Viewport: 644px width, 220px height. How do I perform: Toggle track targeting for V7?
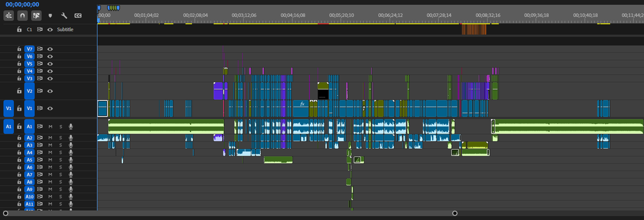coord(30,49)
